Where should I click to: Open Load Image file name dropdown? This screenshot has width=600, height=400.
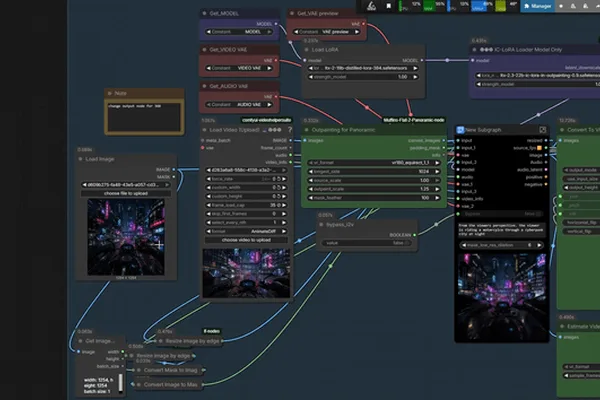126,184
